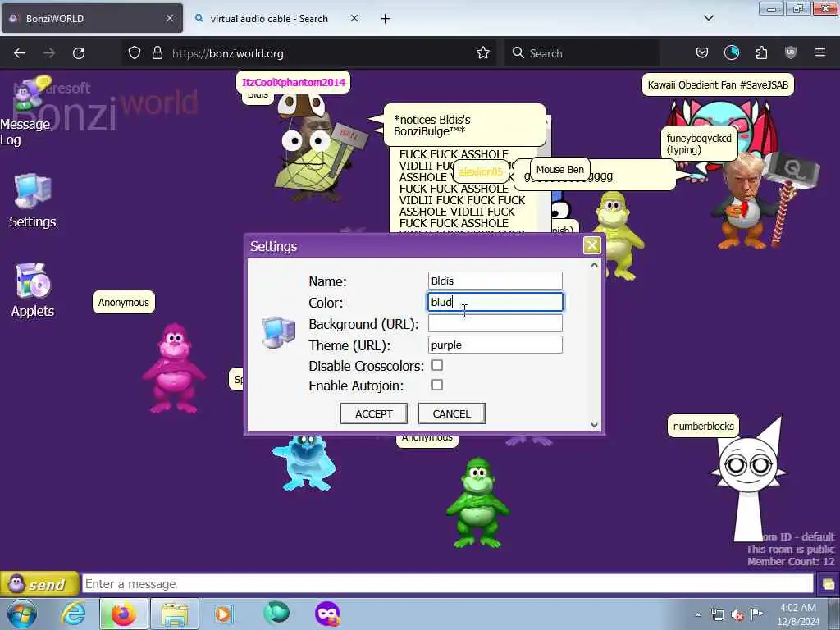Expand the list all tabs chevron

(708, 18)
